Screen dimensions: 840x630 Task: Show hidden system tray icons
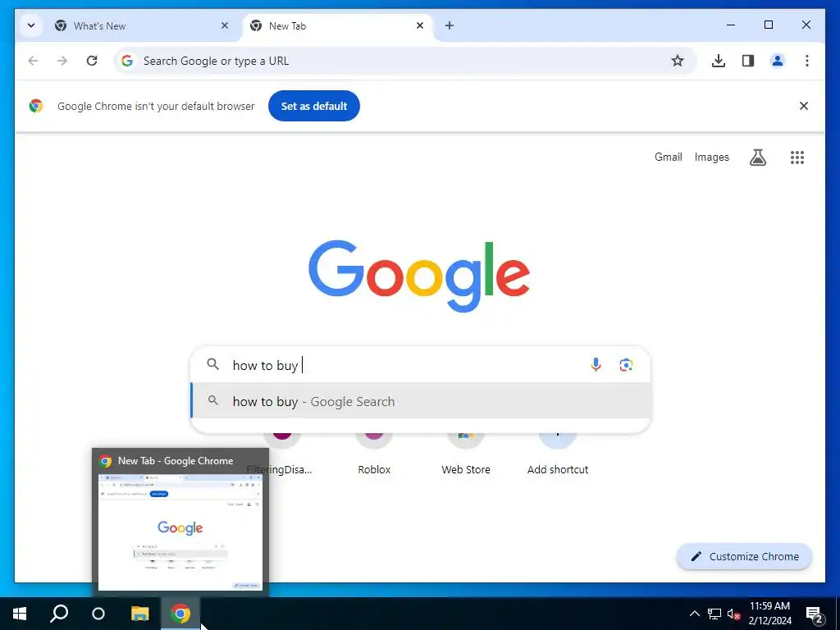pyautogui.click(x=694, y=614)
